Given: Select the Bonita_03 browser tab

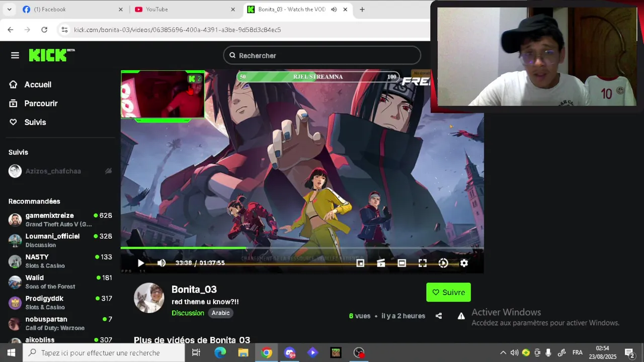Looking at the screenshot, I should (x=292, y=9).
